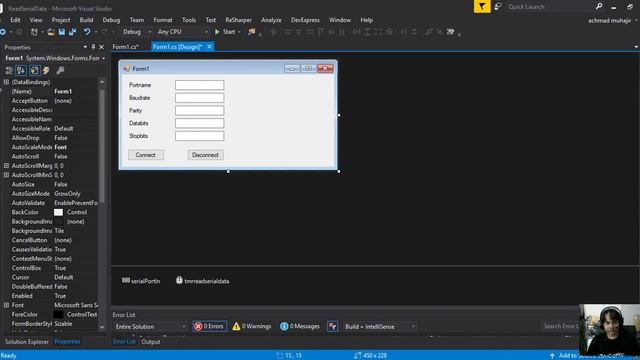Select the Baudrate text box on form

click(x=200, y=98)
